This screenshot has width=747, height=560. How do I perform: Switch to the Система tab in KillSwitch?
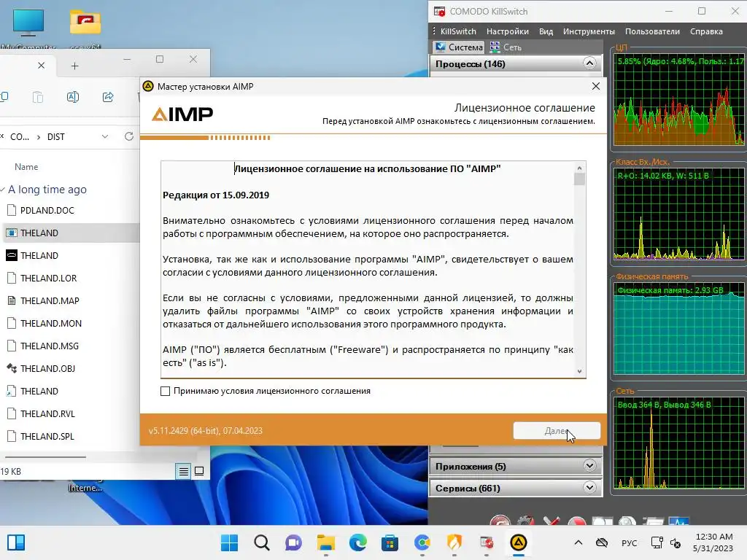(459, 47)
